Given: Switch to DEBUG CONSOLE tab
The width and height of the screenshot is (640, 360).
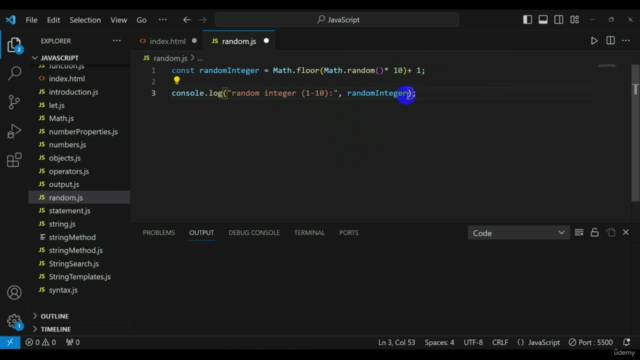Looking at the screenshot, I should [254, 233].
